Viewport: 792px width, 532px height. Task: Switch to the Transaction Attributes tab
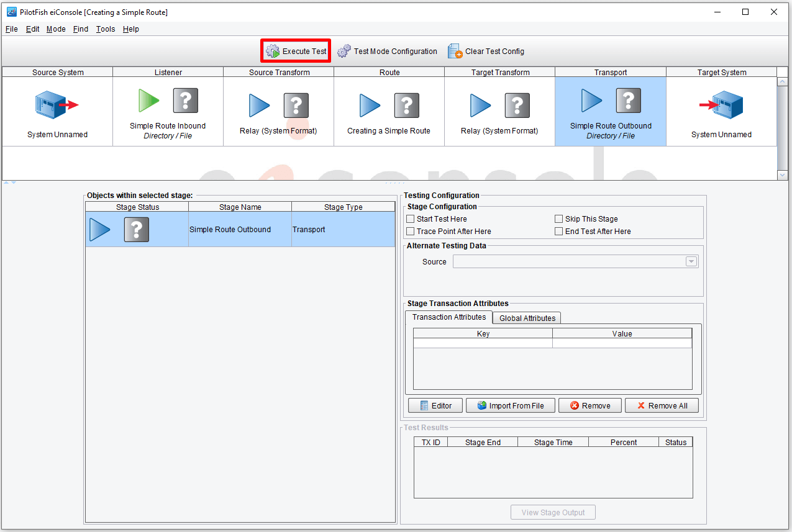pos(449,317)
